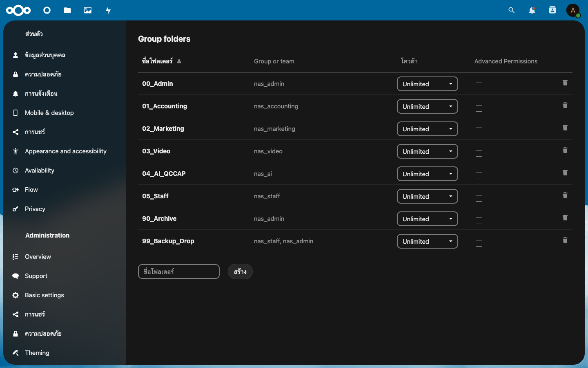Delete the 05_Staff folder via trash icon

[565, 195]
